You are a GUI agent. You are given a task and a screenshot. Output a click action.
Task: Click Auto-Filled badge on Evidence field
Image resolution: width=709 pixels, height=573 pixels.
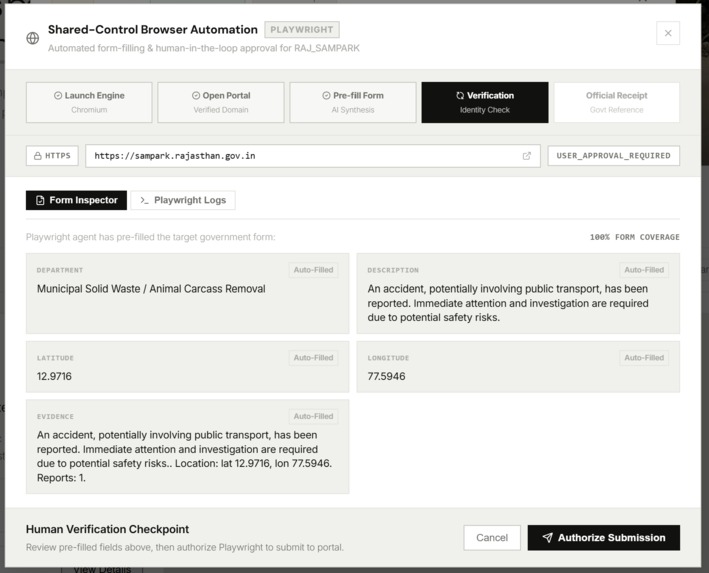coord(313,416)
